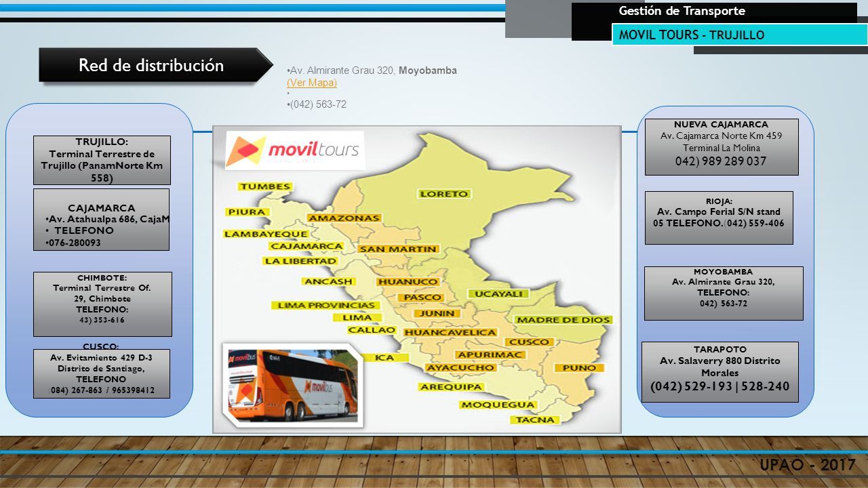Click the "(042) 563-72" bullet under Ver Mapa

317,104
